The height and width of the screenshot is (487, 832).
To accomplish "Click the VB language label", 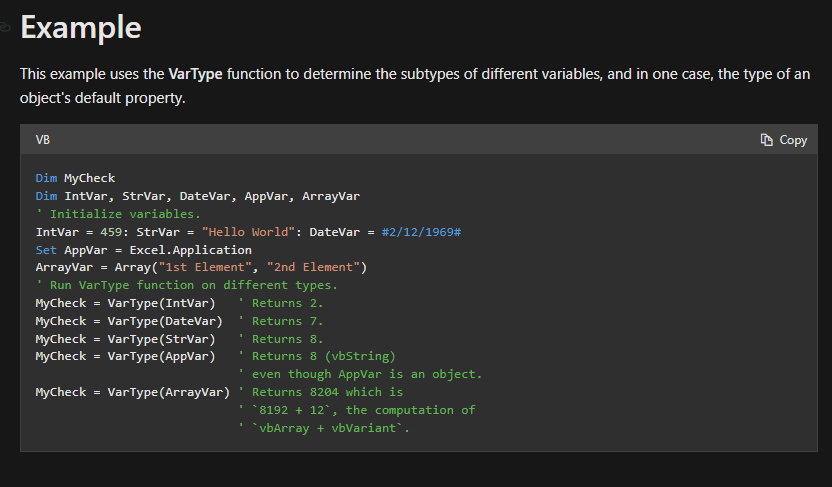I will 42,140.
